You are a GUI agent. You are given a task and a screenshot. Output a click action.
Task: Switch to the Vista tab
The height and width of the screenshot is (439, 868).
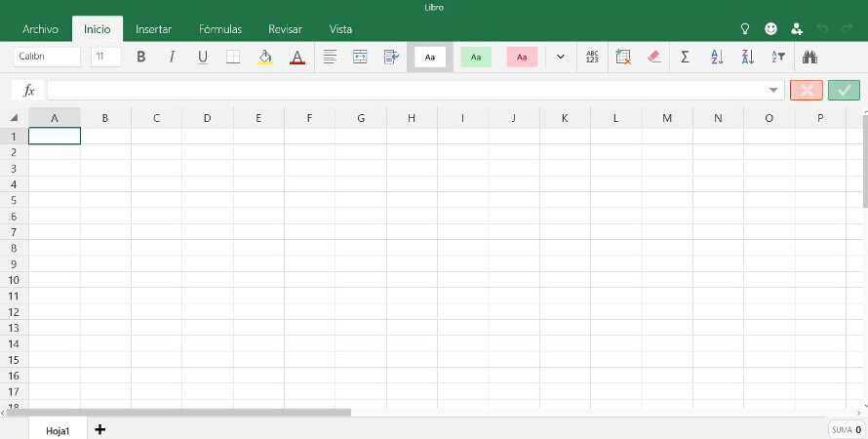tap(340, 29)
